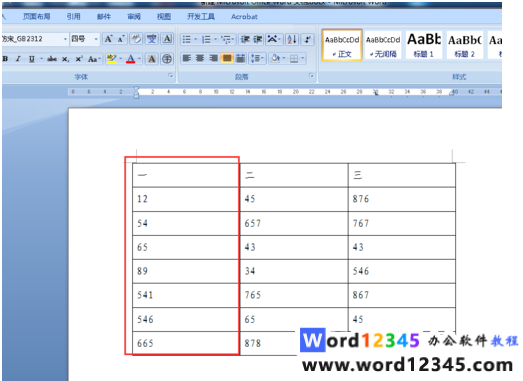Click the Shrink Font button
523x381 pixels.
tap(121, 39)
